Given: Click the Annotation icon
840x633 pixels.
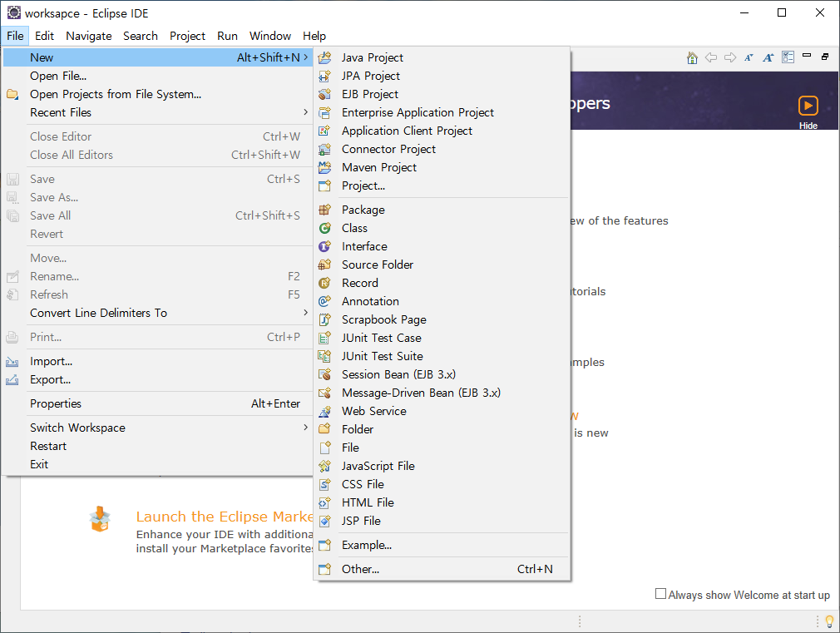Looking at the screenshot, I should (x=324, y=300).
